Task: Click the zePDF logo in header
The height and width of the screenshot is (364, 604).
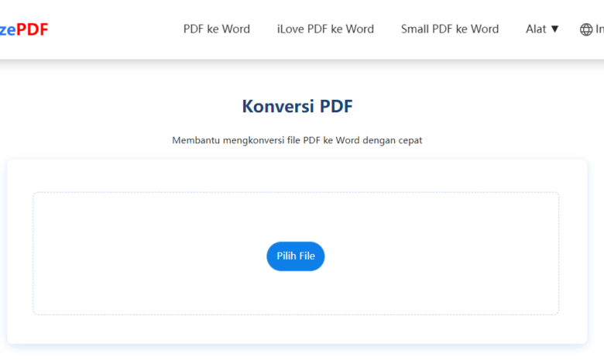Action: [24, 29]
